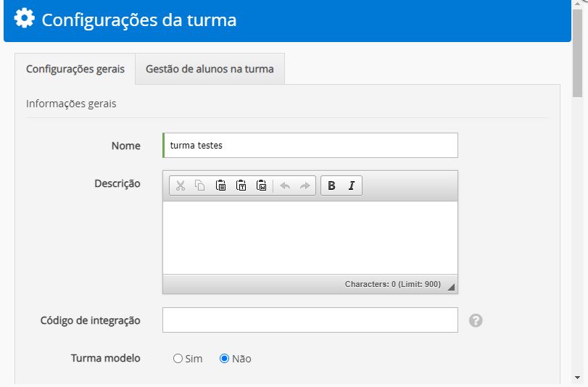This screenshot has height=387, width=588.
Task: Click the Copy icon in editor toolbar
Action: (200, 186)
